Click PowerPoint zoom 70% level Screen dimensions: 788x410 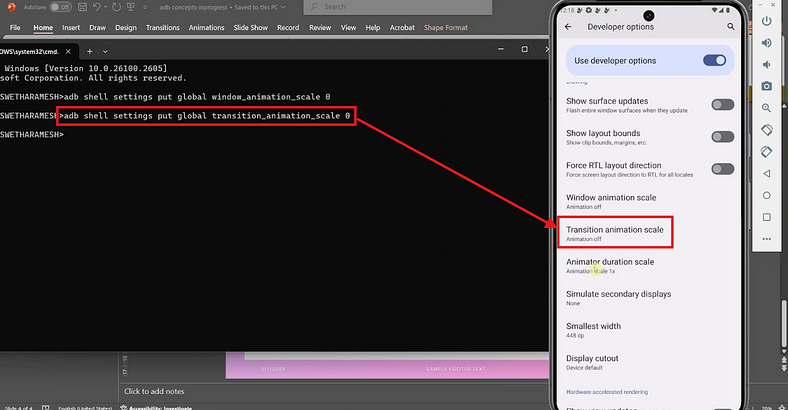click(767, 407)
